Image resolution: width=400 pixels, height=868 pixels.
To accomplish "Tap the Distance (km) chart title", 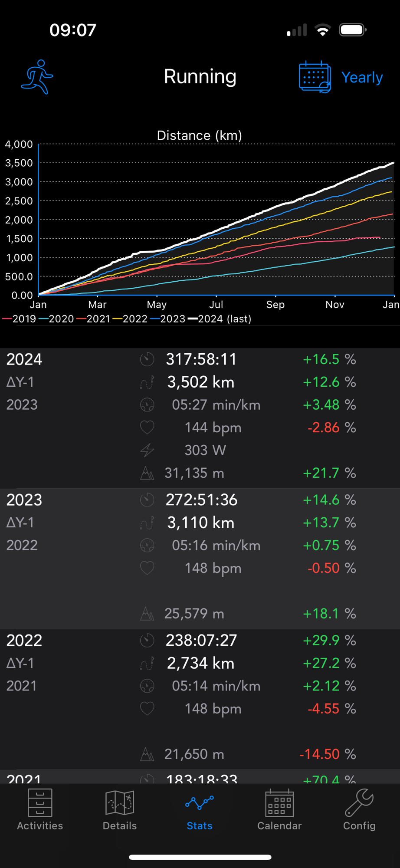I will click(200, 135).
